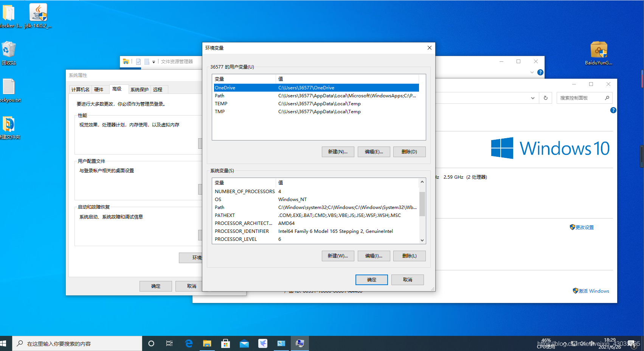Open Microsoft Store from the taskbar
The width and height of the screenshot is (644, 351).
click(x=226, y=343)
